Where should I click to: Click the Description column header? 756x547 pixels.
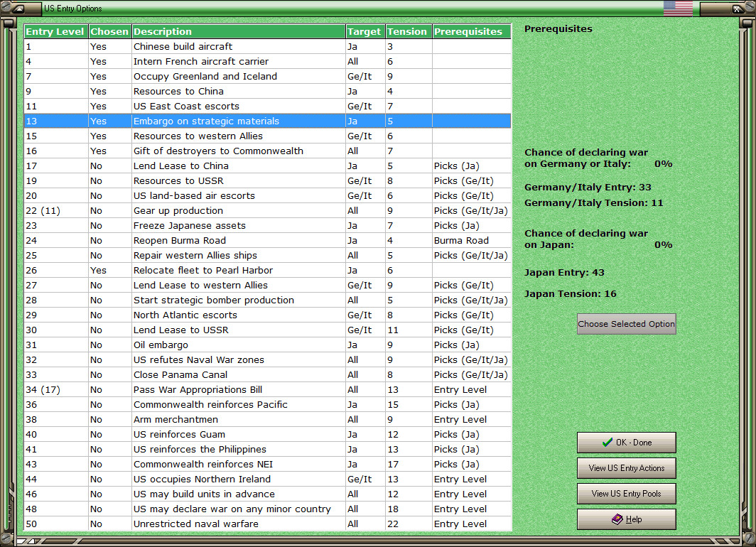(x=239, y=31)
